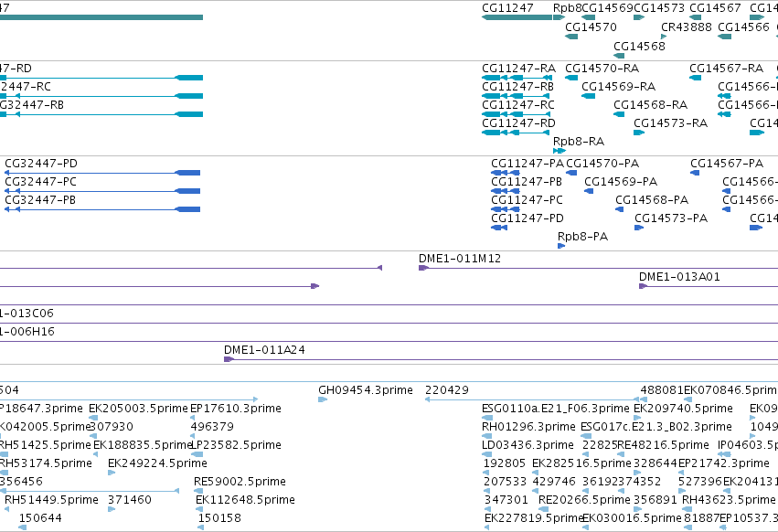The width and height of the screenshot is (778, 532).
Task: Click the Rpb8 gene label
Action: click(x=567, y=8)
